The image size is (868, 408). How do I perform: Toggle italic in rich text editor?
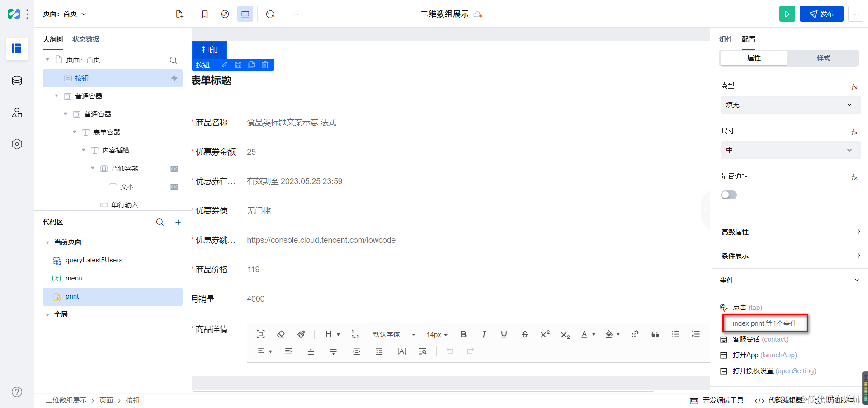pyautogui.click(x=484, y=334)
